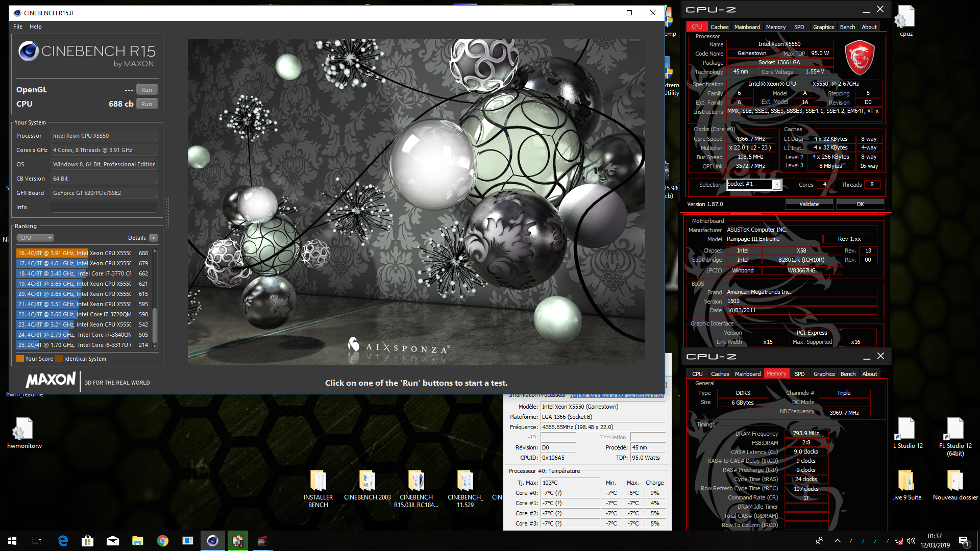Image resolution: width=980 pixels, height=551 pixels.
Task: Open Microsoft Store from the taskbar
Action: 88,541
